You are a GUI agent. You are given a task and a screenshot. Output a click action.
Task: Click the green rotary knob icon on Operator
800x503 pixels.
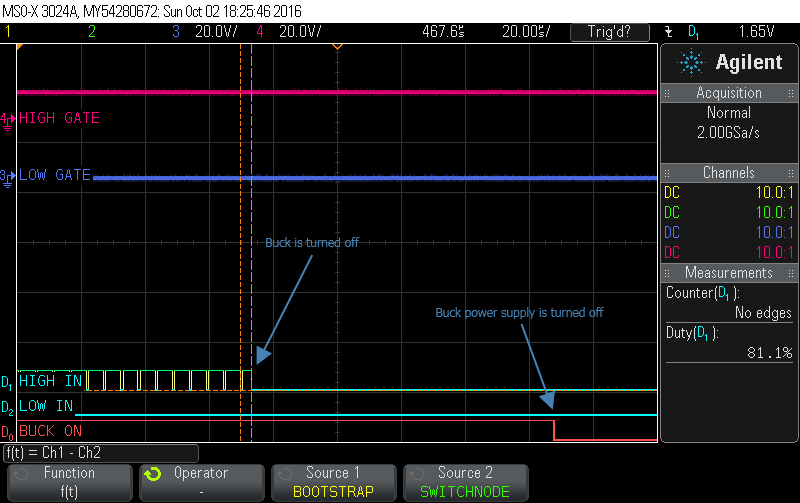(153, 474)
